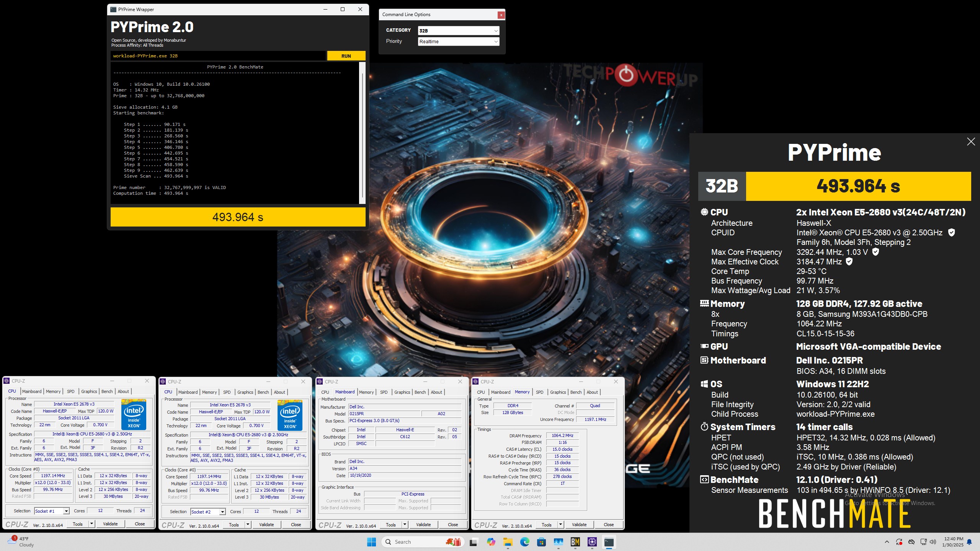Click Validate in Socket #1 CPU-Z window
Viewport: 980px width, 551px height.
[x=110, y=524]
